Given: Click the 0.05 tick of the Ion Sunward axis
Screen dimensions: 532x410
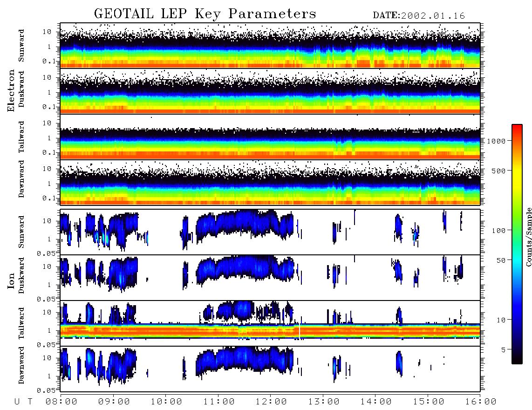Looking at the screenshot, I should (x=46, y=253).
